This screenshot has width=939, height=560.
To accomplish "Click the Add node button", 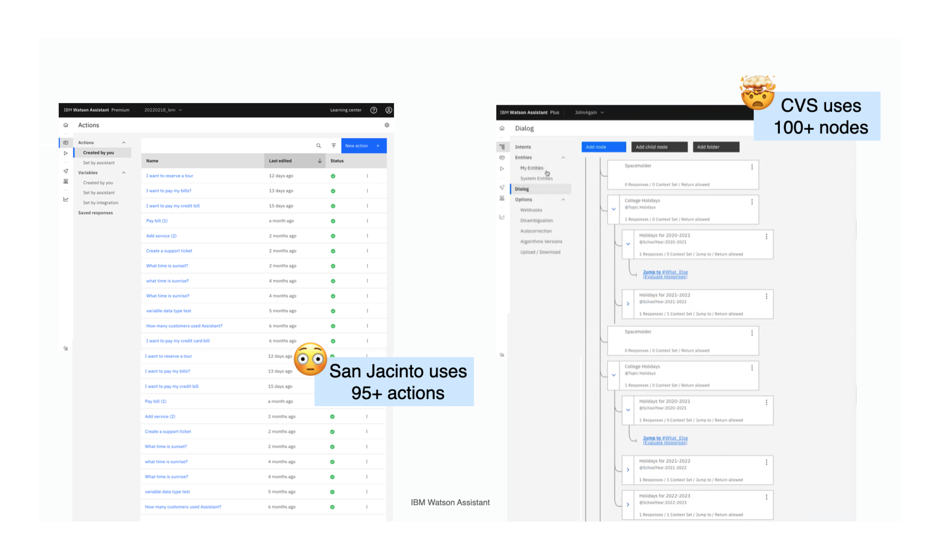I will [603, 147].
